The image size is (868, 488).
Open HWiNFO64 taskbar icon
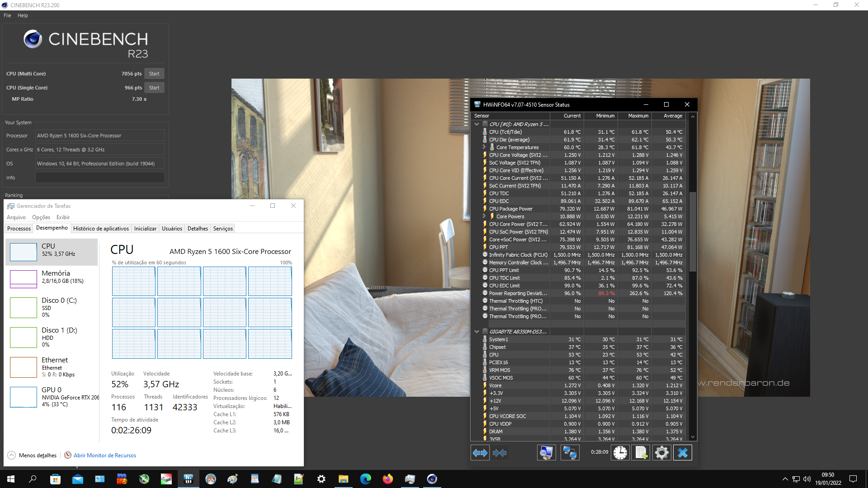(x=188, y=479)
